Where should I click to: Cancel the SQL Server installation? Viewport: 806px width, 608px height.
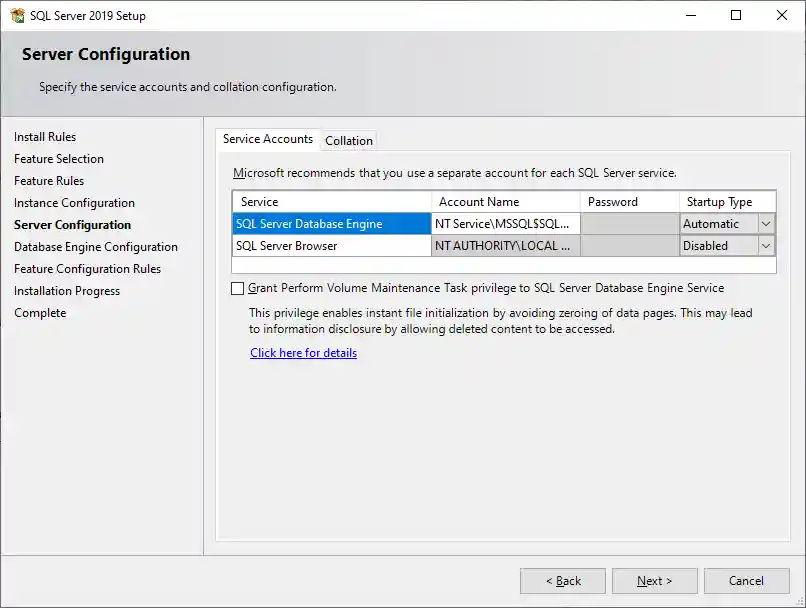pyautogui.click(x=746, y=580)
